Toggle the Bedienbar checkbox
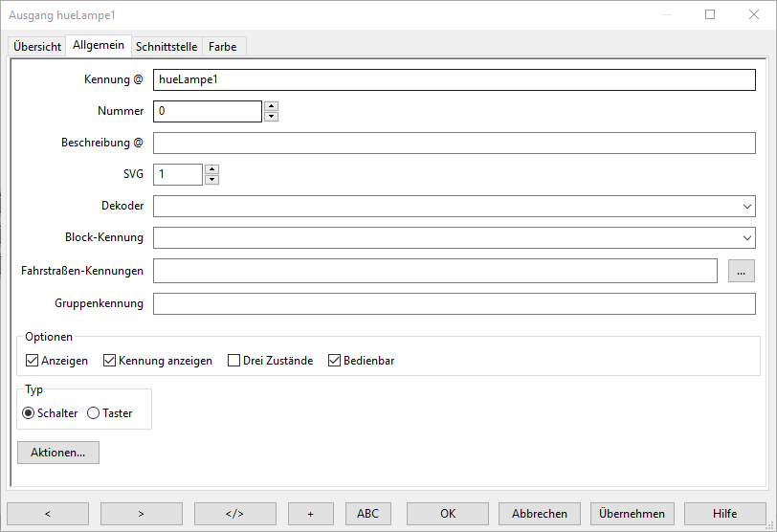777x532 pixels. (335, 361)
